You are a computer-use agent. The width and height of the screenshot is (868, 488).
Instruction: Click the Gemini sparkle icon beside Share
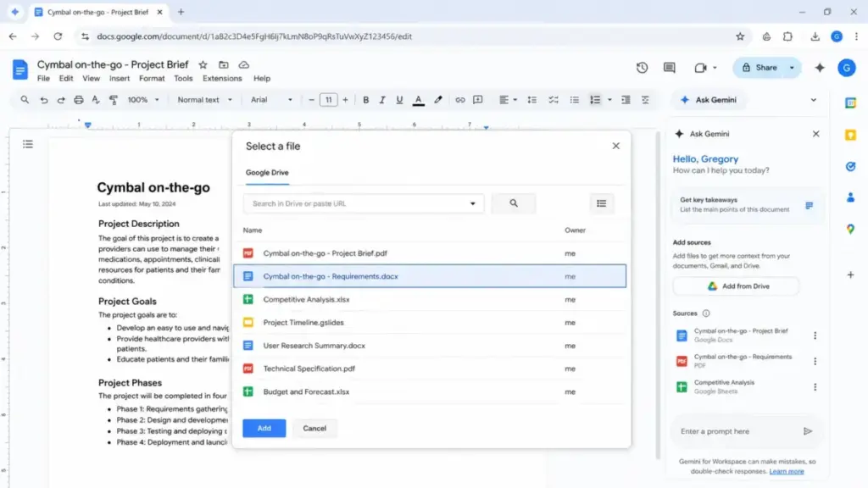pyautogui.click(x=820, y=68)
